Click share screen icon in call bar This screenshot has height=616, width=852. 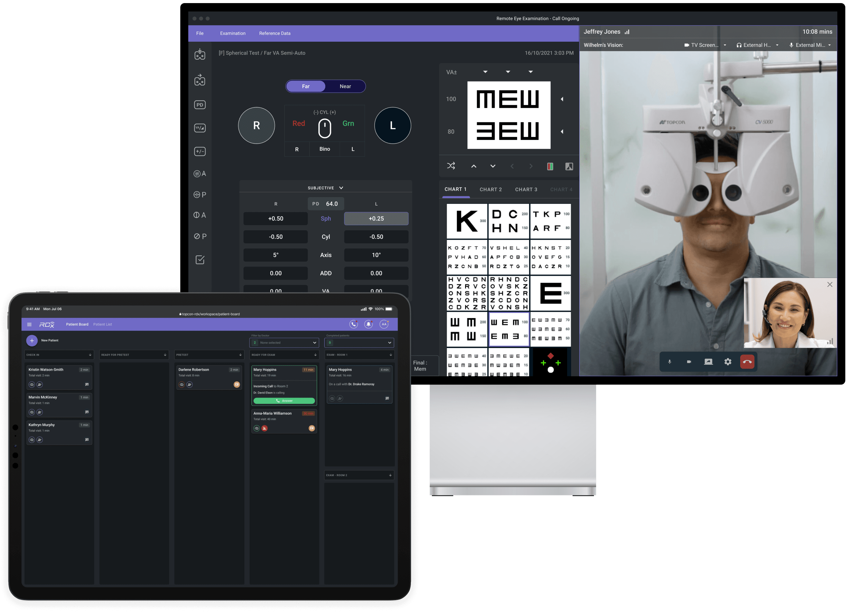point(708,362)
